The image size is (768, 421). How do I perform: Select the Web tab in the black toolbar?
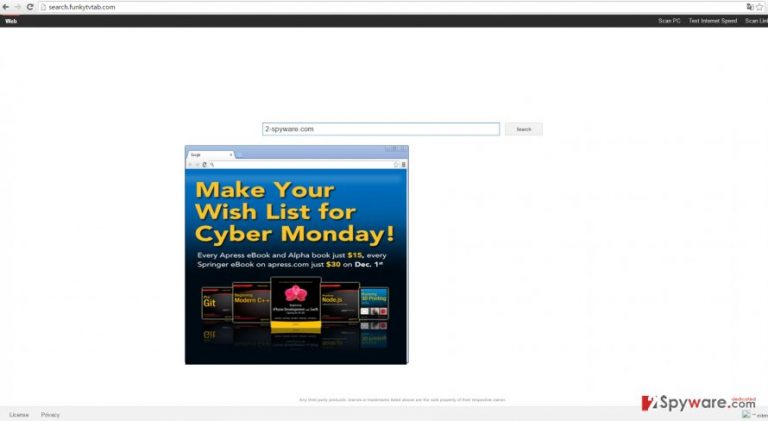click(11, 21)
